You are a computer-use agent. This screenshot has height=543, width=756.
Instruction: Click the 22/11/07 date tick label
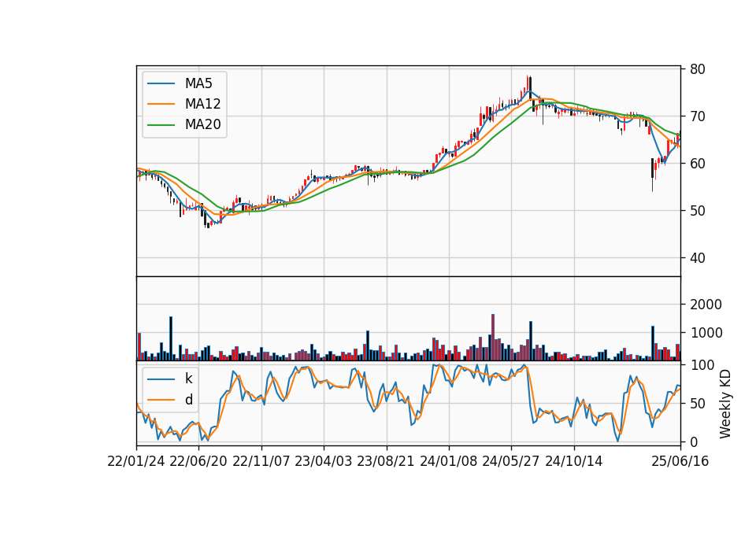tap(261, 461)
